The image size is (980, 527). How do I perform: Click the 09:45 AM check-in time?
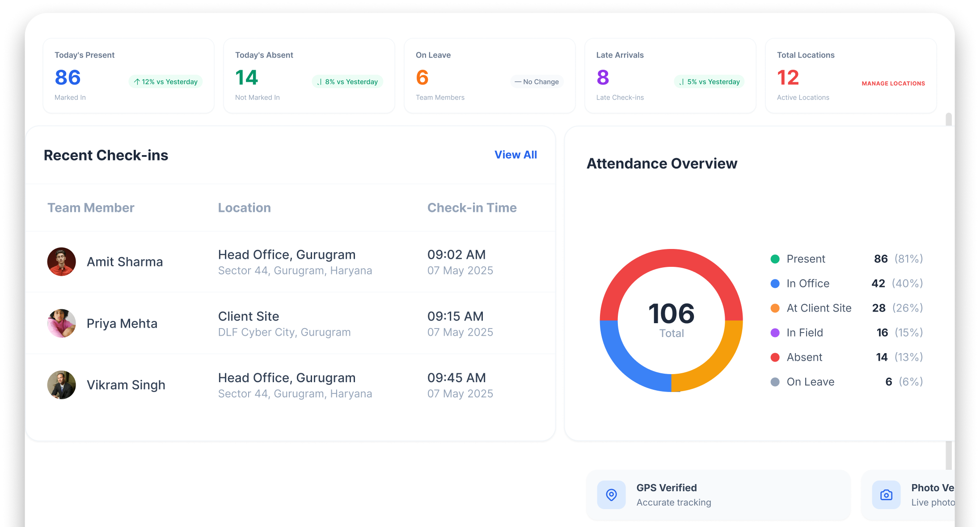coord(456,378)
